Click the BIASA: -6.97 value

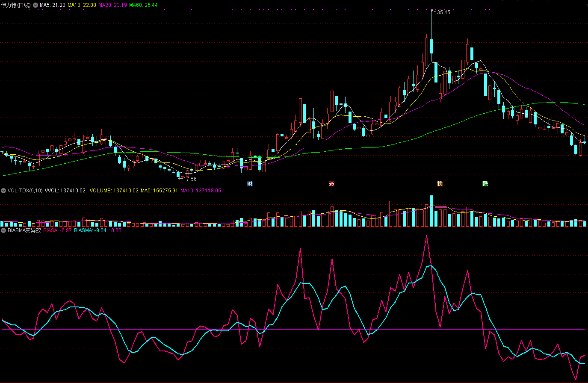point(58,230)
